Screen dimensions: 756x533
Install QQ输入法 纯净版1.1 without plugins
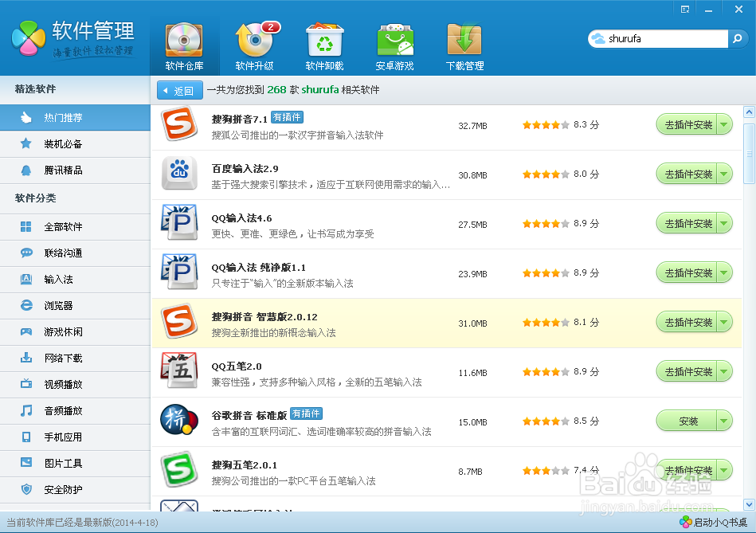[x=687, y=273]
